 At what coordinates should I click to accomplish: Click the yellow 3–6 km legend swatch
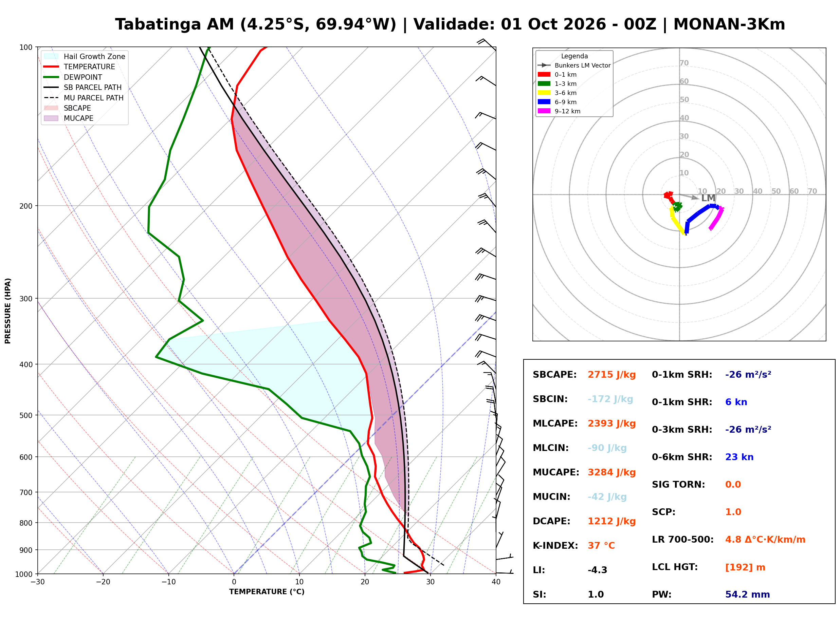point(544,93)
